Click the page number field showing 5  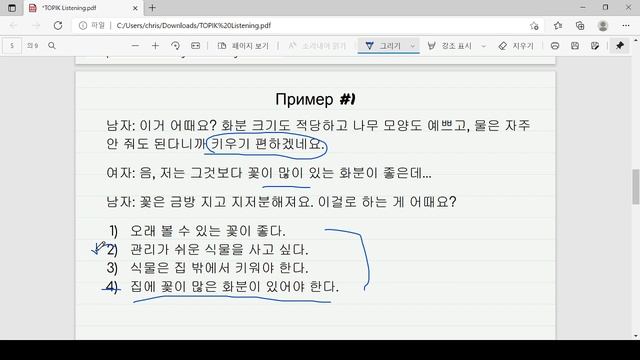[12, 46]
